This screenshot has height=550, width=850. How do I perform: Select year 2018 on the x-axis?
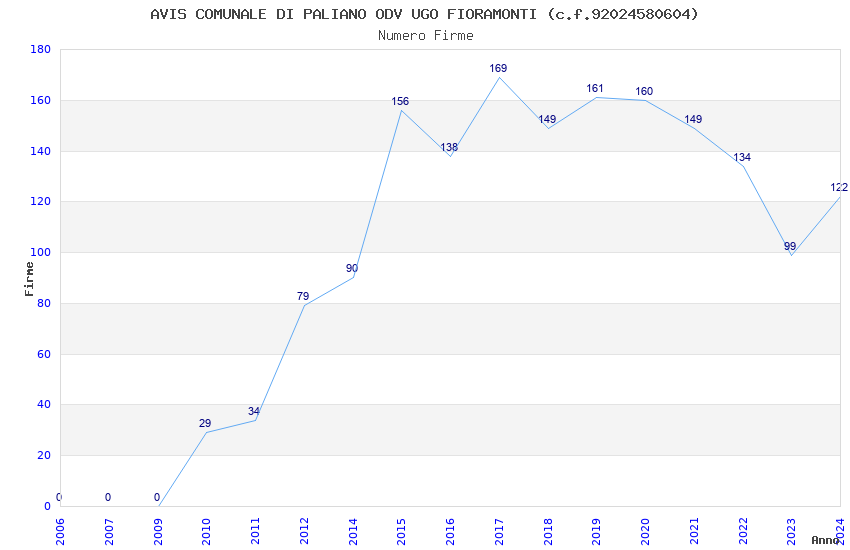pyautogui.click(x=548, y=531)
